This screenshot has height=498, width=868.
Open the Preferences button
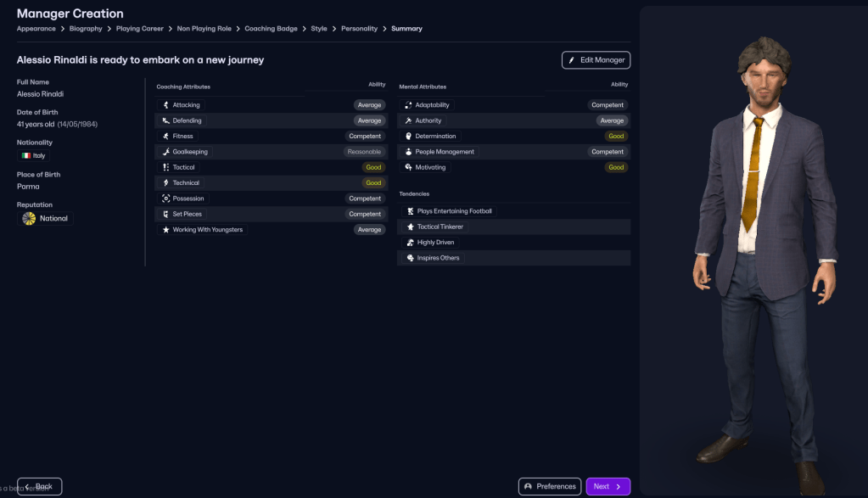coord(549,486)
